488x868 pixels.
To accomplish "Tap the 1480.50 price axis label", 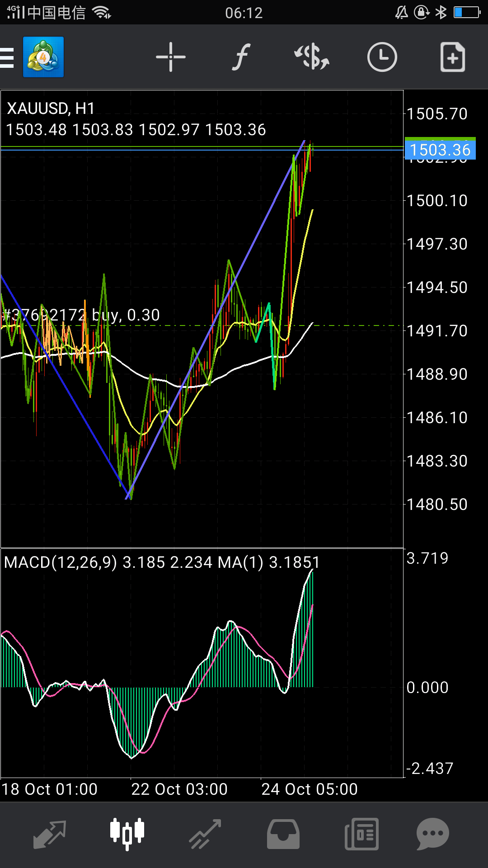I will coord(437,505).
